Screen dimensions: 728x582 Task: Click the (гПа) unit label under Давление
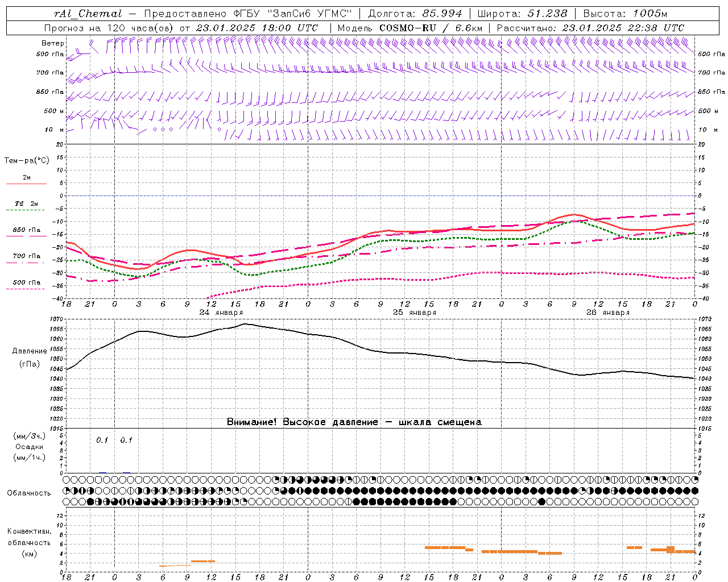(30, 364)
